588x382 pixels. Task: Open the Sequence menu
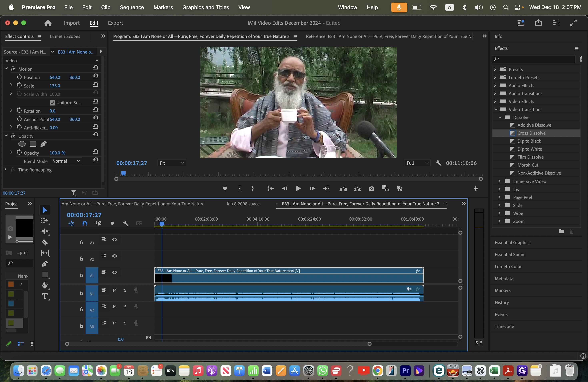(x=132, y=7)
